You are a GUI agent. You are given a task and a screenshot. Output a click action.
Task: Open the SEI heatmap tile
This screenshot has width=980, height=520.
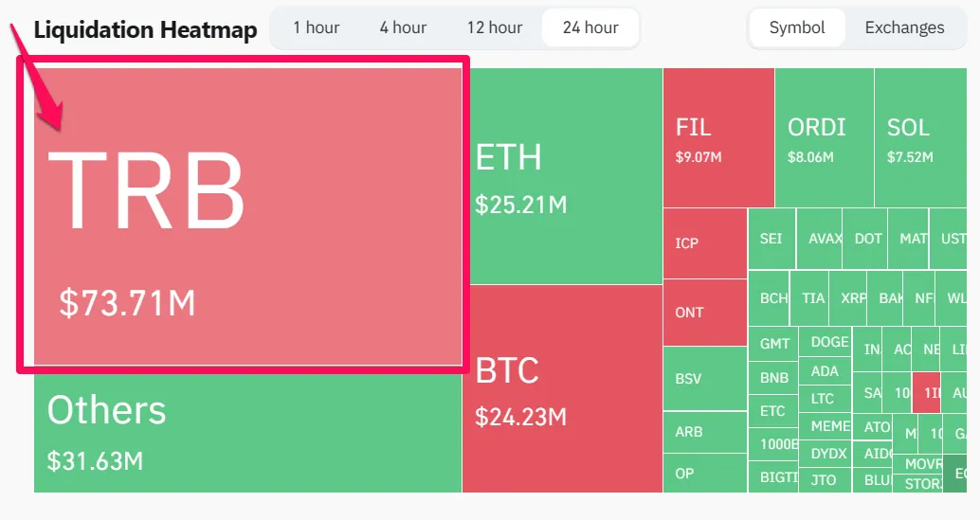point(771,239)
